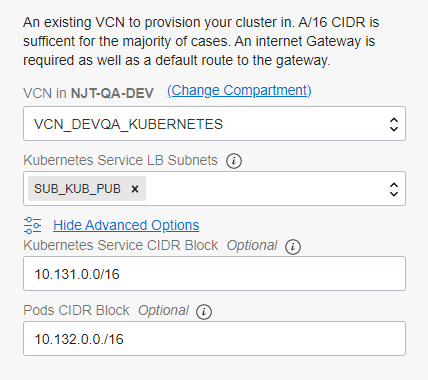Focus the 10.131.0.0/16 service CIDR field

point(214,274)
